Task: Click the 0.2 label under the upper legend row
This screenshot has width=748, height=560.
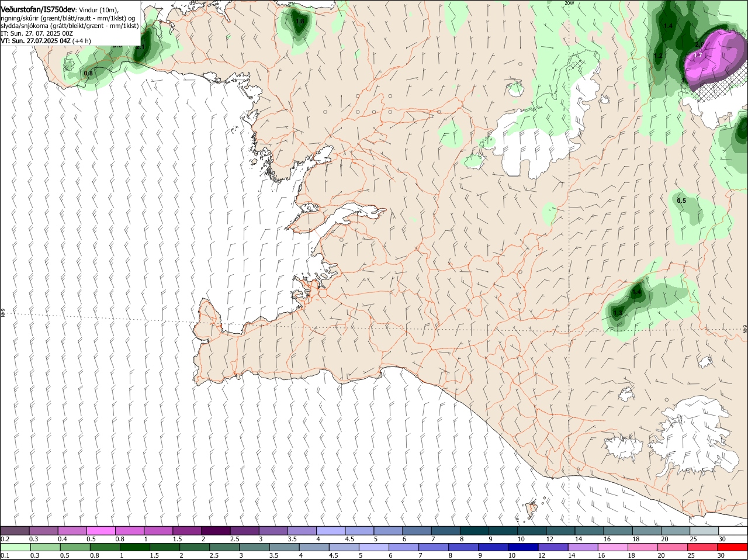Action: pyautogui.click(x=5, y=538)
